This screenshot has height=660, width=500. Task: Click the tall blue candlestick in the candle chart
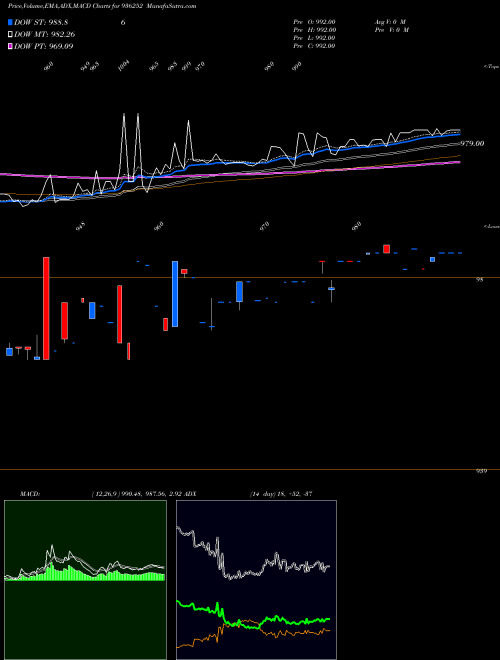click(x=175, y=294)
